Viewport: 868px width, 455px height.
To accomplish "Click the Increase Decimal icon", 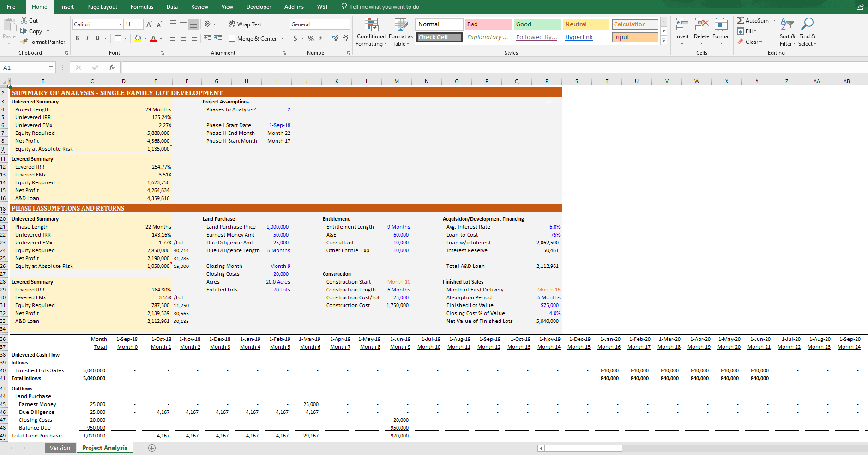I will click(x=334, y=39).
